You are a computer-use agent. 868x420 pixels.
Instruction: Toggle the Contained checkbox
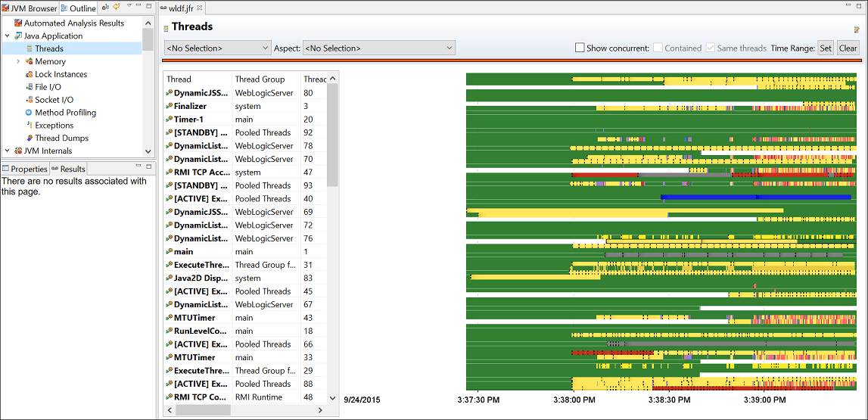(658, 48)
